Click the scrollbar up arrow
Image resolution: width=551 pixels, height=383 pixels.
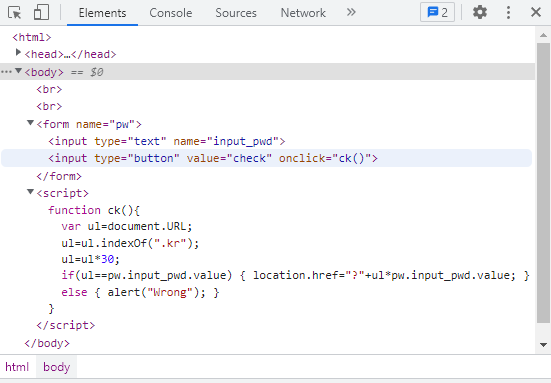(543, 35)
